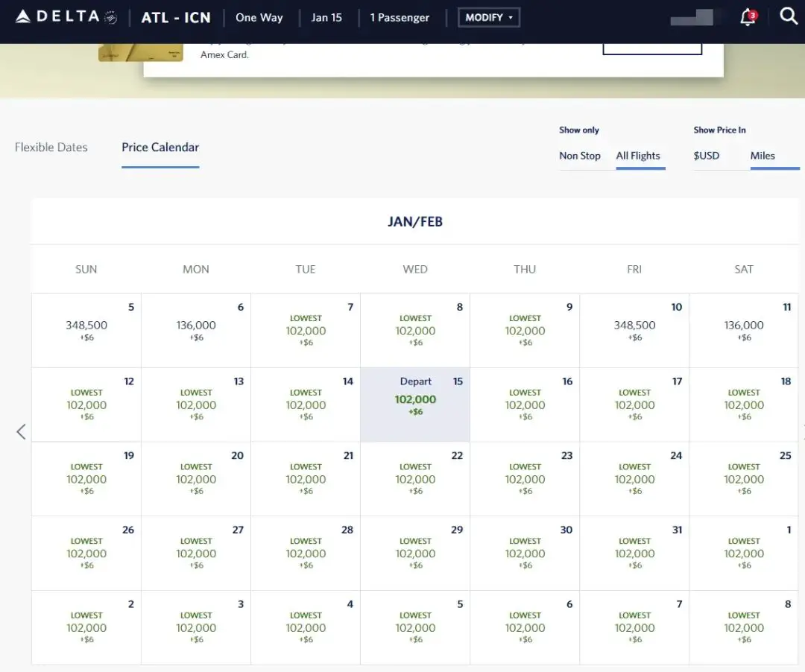Click One Way trip type
Viewport: 805px width, 672px height.
[259, 18]
